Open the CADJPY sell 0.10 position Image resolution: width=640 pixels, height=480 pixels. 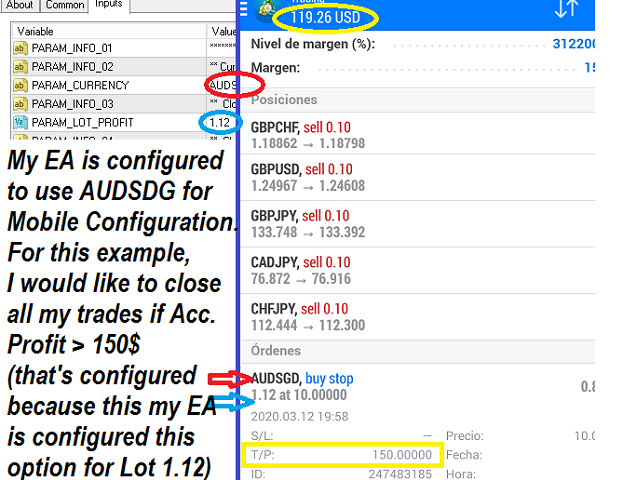[418, 270]
